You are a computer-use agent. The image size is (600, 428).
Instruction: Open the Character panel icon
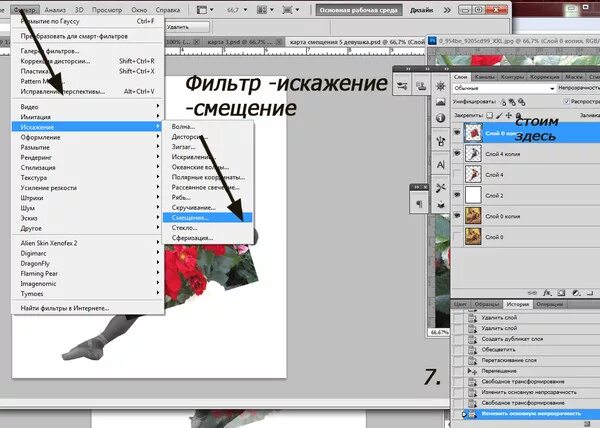pyautogui.click(x=440, y=165)
